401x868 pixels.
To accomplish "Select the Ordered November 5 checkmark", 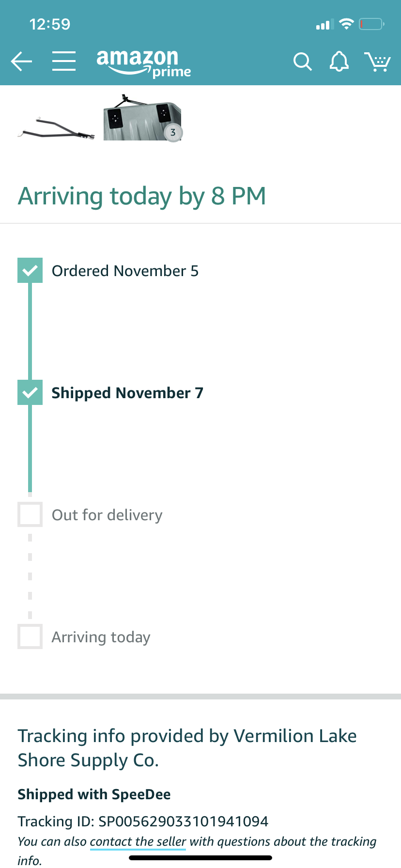I will [x=30, y=270].
